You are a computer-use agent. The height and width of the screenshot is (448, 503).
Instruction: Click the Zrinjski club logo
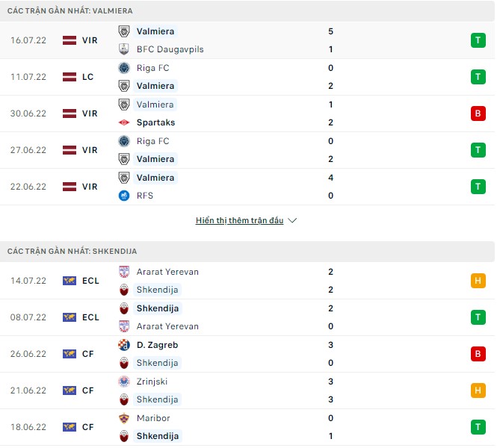pyautogui.click(x=124, y=382)
